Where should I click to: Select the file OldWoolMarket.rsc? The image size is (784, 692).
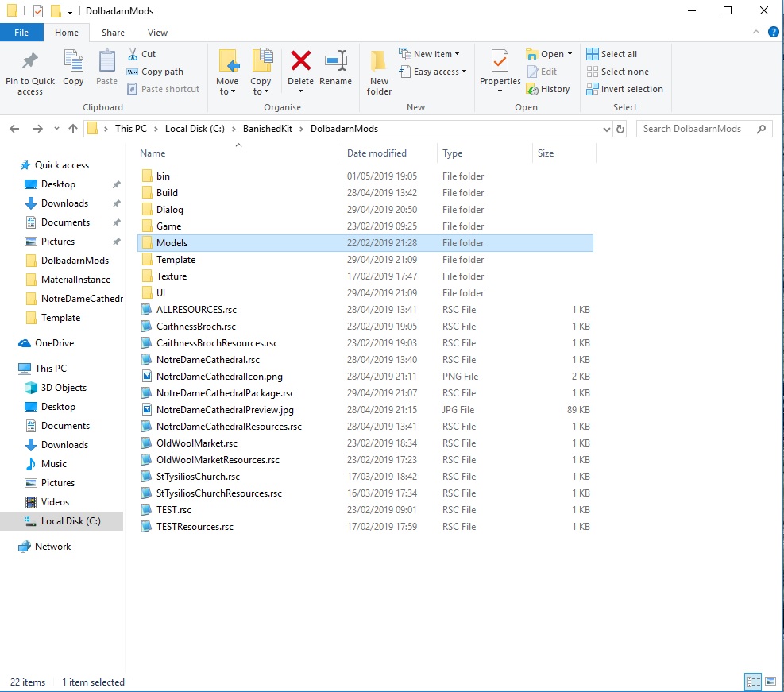click(196, 443)
